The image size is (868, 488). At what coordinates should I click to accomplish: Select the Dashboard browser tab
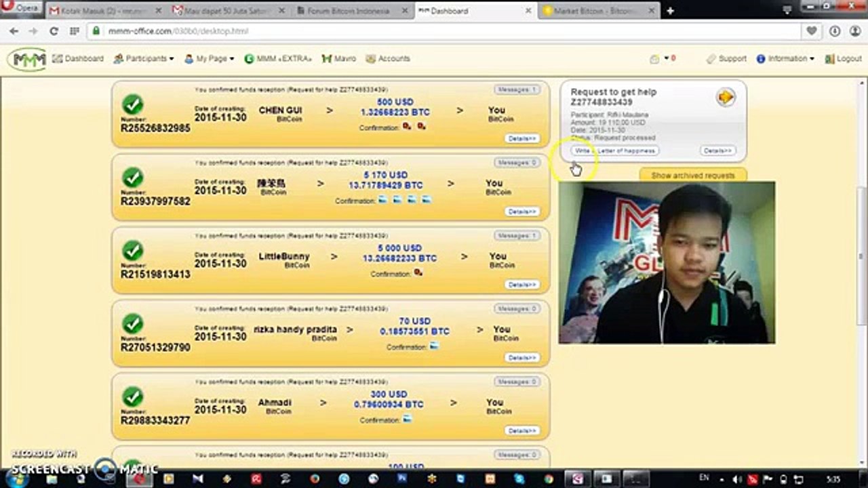(x=475, y=11)
